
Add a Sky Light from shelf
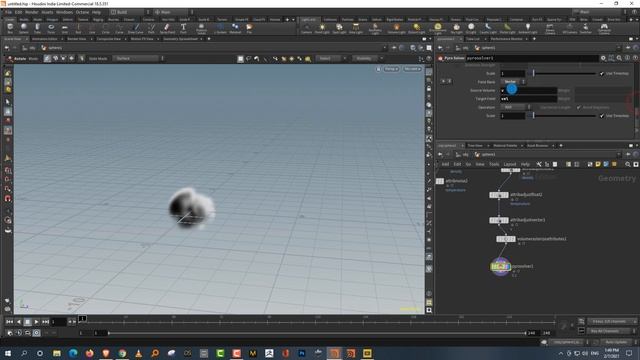456,28
